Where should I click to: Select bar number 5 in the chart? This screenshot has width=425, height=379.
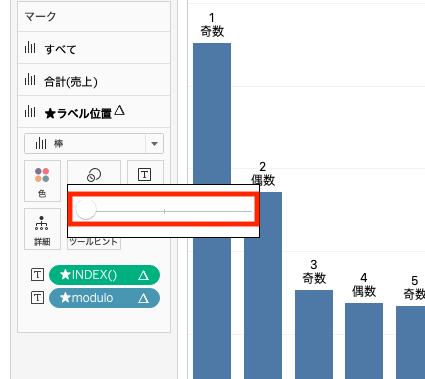pos(411,342)
